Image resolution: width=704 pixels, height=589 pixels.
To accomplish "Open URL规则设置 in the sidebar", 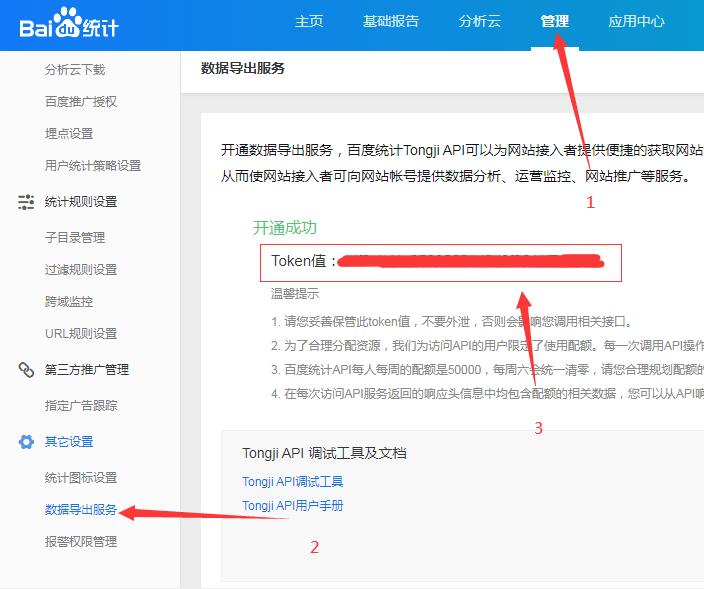I will coord(81,334).
